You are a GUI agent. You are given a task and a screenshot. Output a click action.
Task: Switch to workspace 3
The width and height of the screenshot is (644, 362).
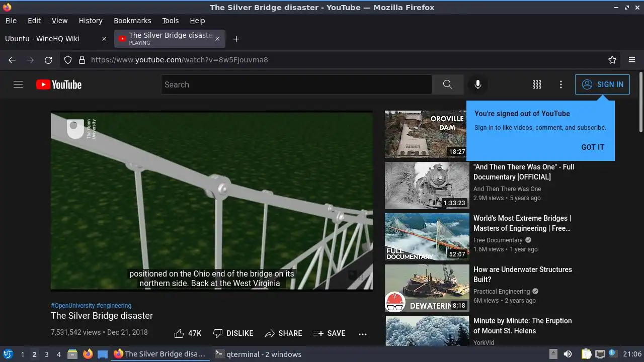pos(46,354)
